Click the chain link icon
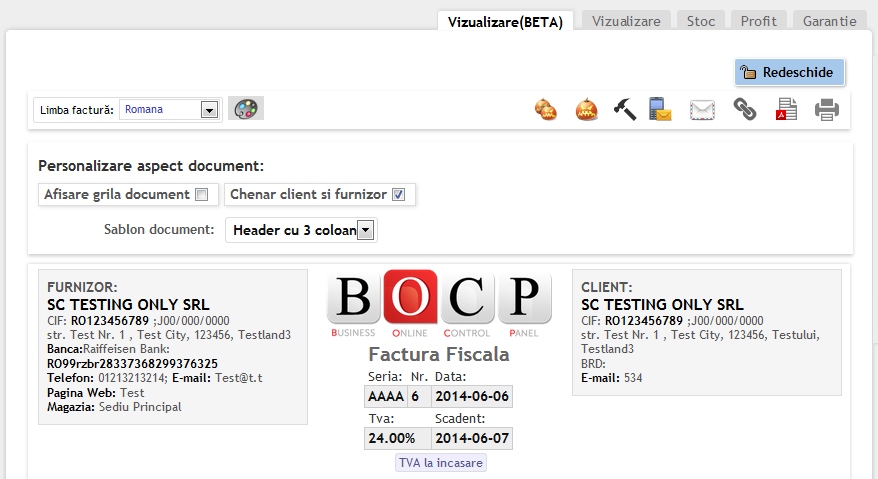Screen dimensions: 878x479 [x=745, y=109]
